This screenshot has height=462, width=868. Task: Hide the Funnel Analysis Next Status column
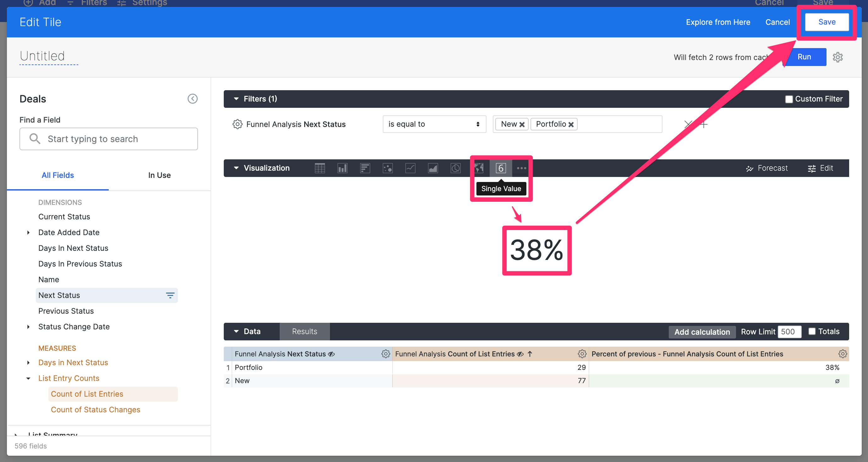pyautogui.click(x=331, y=354)
